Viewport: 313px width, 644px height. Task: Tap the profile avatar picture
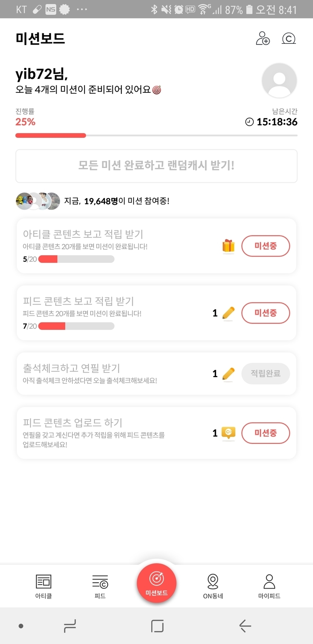[279, 80]
